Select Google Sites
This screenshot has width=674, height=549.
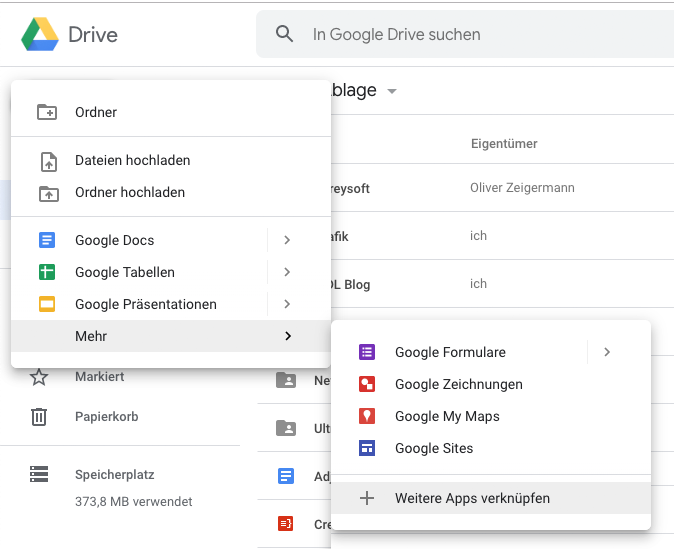point(491,448)
